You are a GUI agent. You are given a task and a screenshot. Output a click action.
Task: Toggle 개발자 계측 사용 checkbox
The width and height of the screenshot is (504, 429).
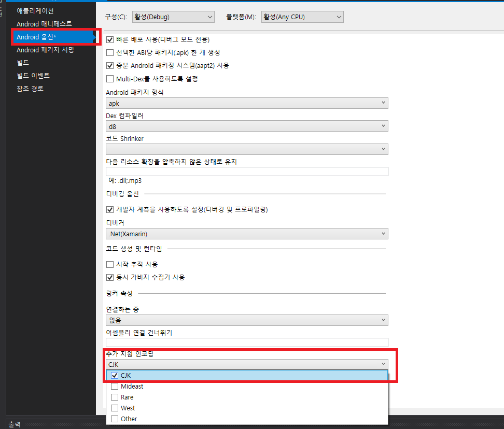[110, 209]
